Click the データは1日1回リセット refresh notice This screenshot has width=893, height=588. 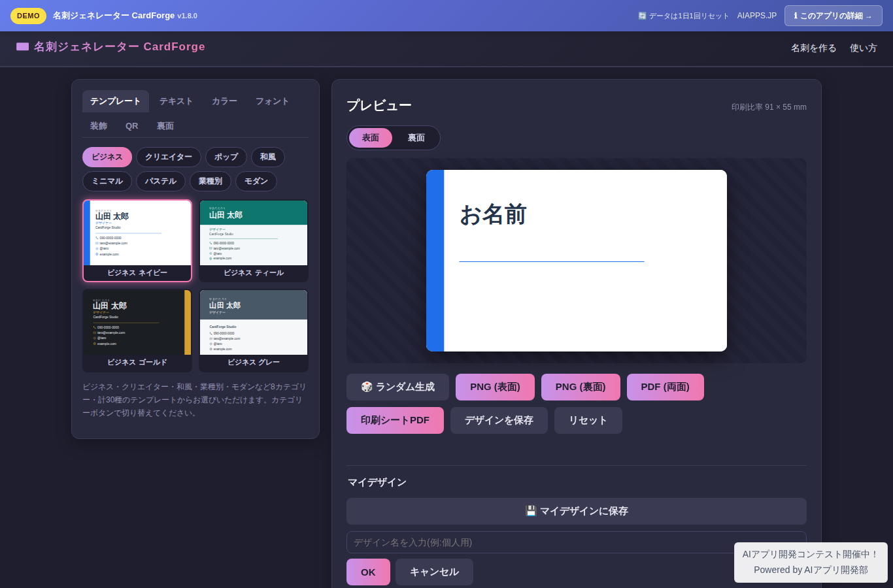683,16
